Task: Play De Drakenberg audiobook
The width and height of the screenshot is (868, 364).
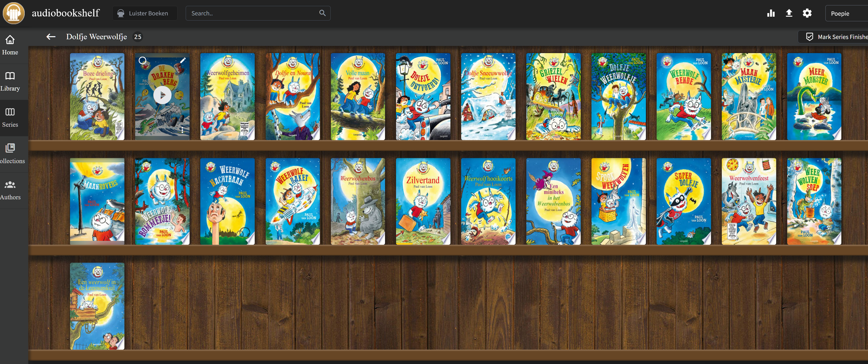Action: [x=162, y=95]
